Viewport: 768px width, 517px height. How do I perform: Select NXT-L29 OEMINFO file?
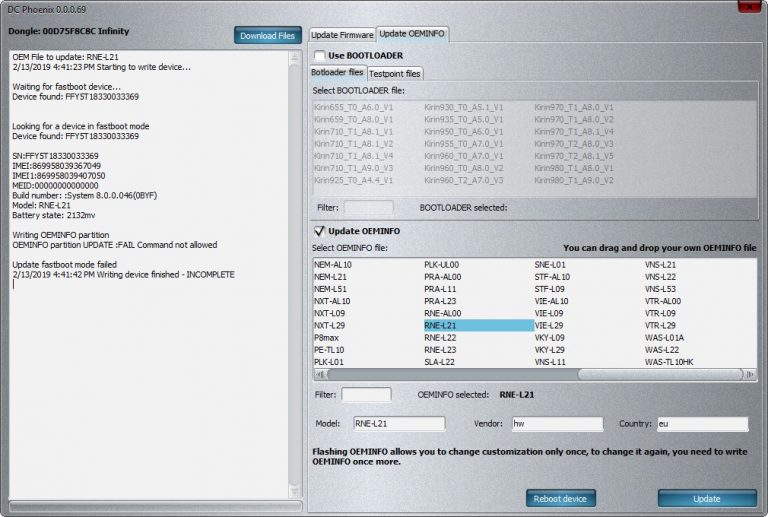click(329, 326)
